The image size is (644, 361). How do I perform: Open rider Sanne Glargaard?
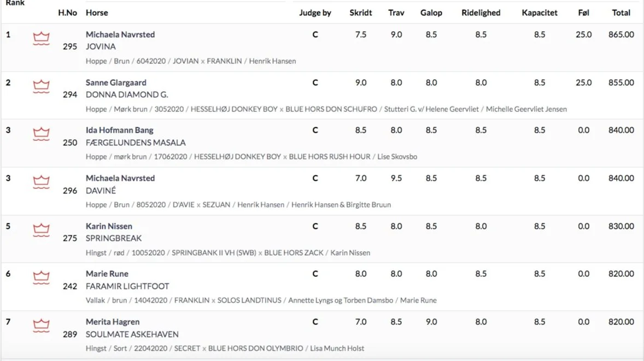[x=116, y=82]
